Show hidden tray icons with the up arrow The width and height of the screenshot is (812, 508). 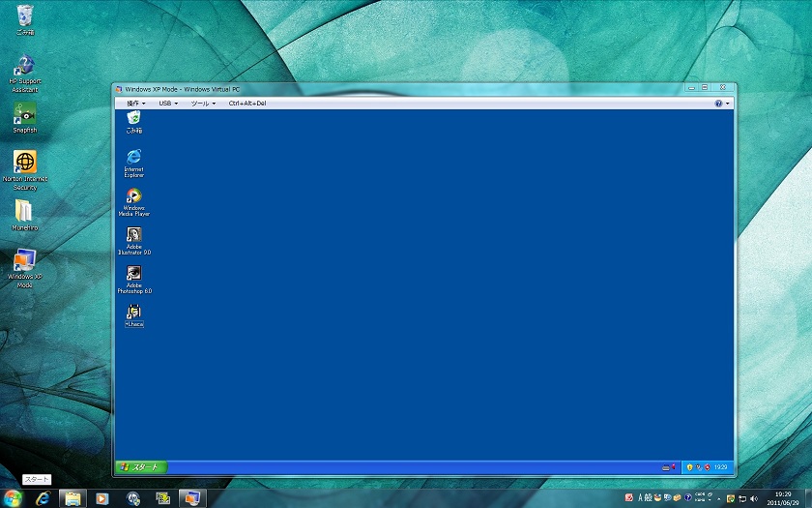(x=719, y=499)
